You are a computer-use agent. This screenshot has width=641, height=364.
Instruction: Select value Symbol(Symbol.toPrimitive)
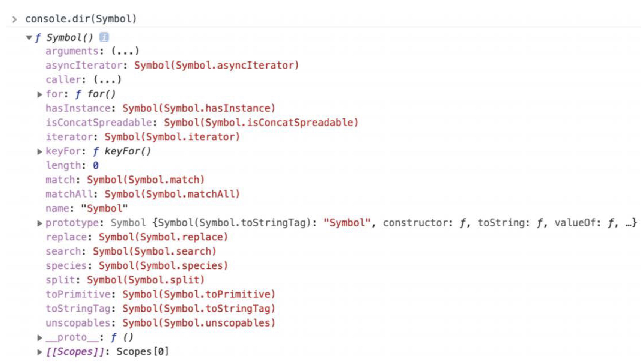point(199,294)
